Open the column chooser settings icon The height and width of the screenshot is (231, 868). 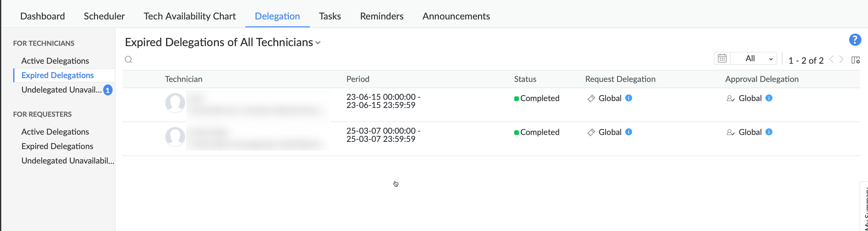(x=855, y=60)
